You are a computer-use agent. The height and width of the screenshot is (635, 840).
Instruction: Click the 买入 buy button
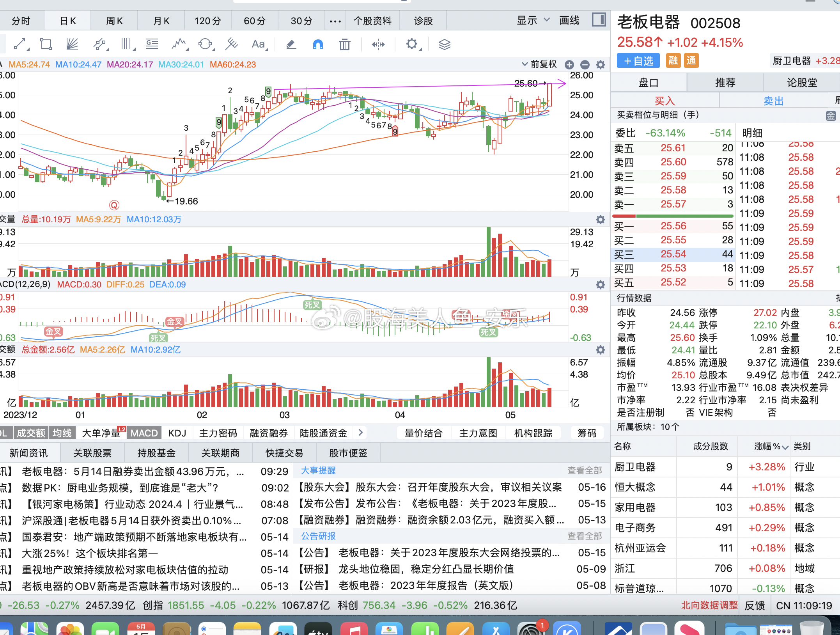[x=665, y=101]
